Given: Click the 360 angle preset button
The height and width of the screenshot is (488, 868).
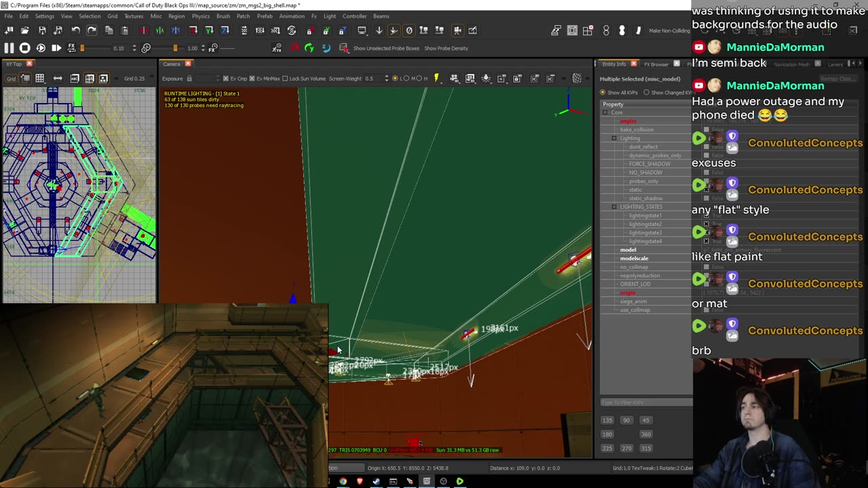Looking at the screenshot, I should 646,434.
